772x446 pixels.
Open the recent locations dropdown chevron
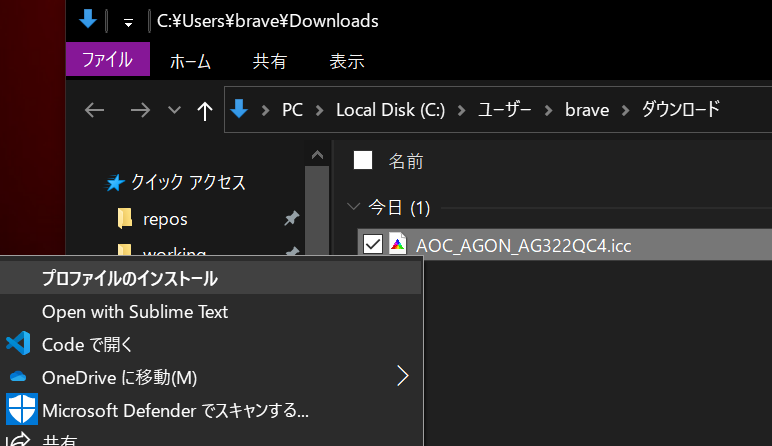coord(174,110)
